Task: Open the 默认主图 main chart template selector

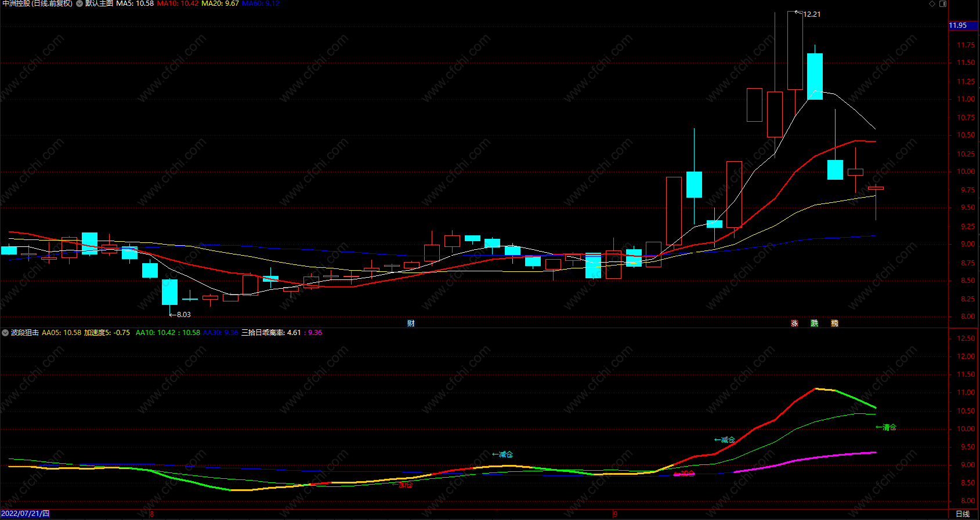Action: click(x=99, y=3)
